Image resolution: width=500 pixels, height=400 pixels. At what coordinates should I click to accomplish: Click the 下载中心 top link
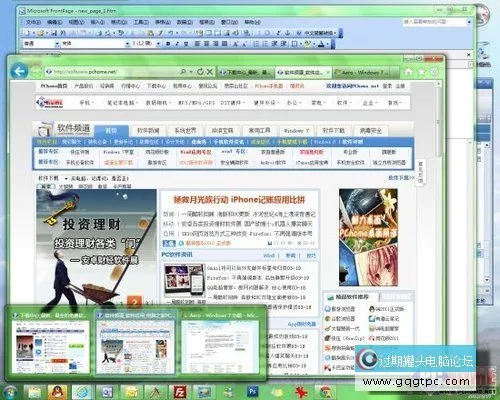(156, 86)
